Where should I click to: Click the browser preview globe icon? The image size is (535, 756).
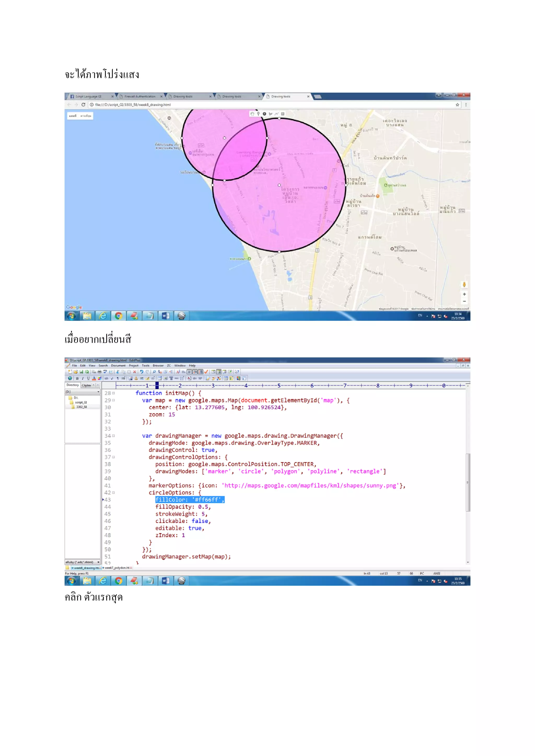pyautogui.click(x=70, y=378)
